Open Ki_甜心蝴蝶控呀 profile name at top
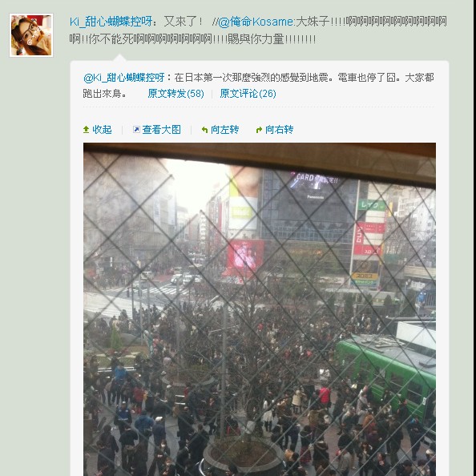This screenshot has width=476, height=476. click(111, 22)
